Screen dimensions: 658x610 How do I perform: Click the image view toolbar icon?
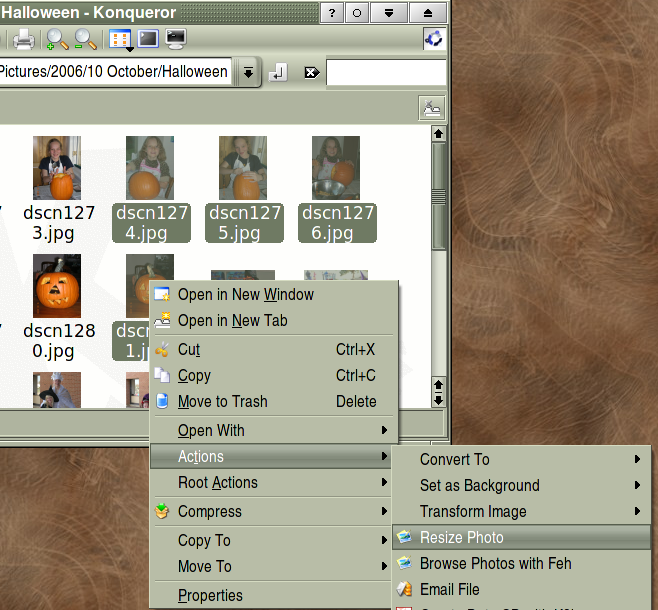click(x=148, y=39)
